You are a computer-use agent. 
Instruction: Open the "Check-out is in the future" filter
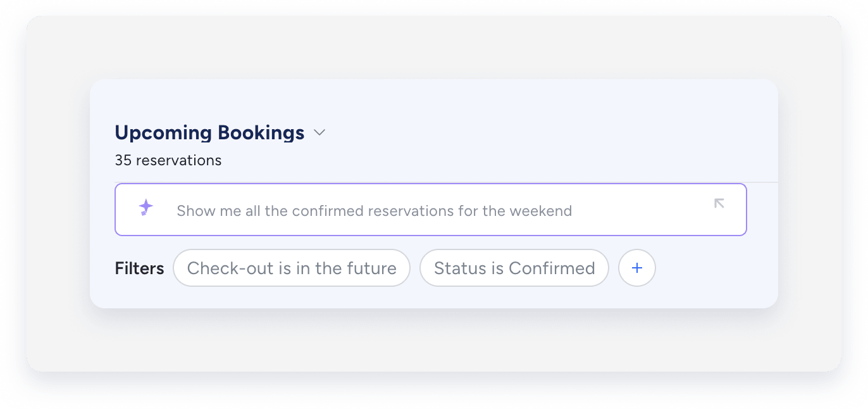coord(292,268)
